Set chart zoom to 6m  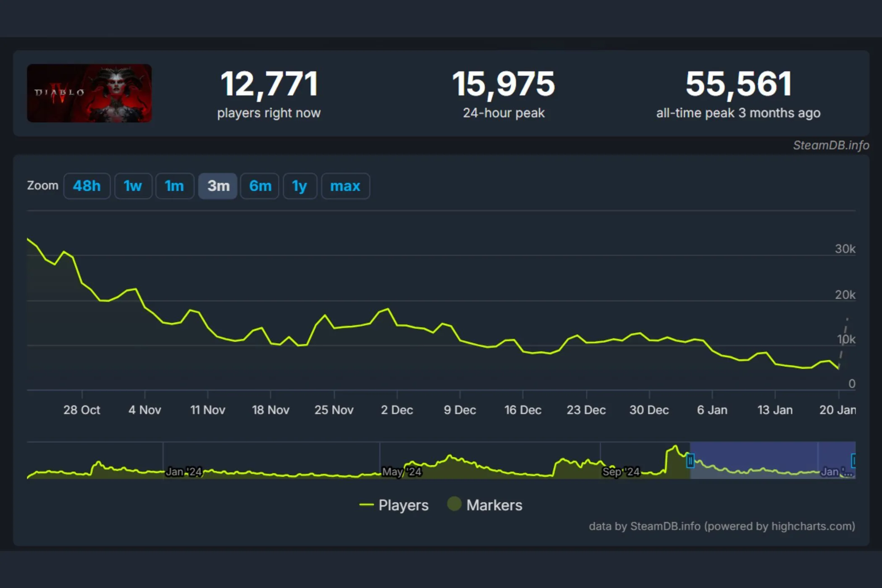coord(260,186)
